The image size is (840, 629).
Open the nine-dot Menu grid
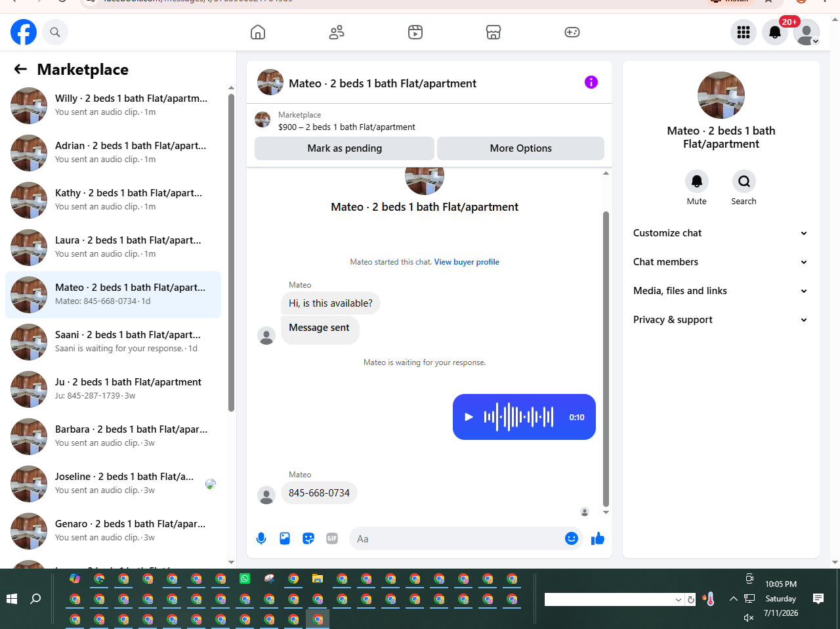pyautogui.click(x=744, y=32)
